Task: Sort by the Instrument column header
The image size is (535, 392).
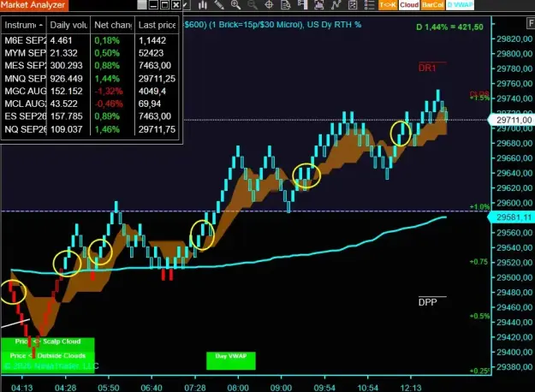Action: point(24,25)
